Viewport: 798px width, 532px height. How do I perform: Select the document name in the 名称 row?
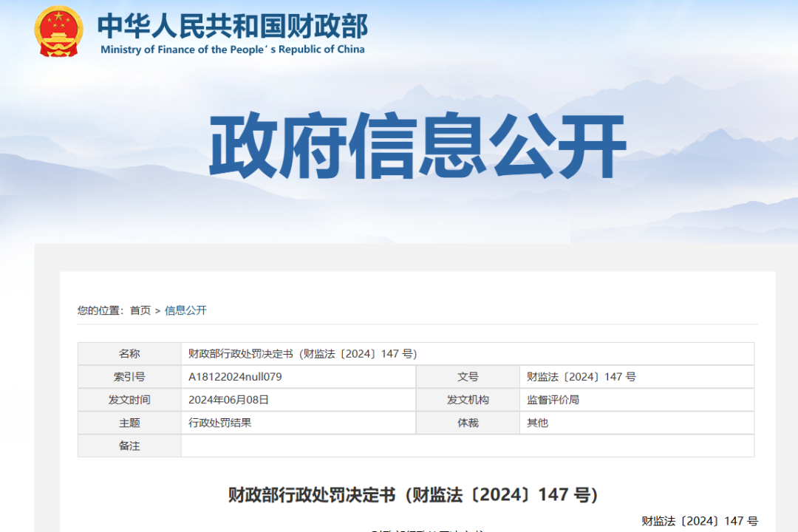[303, 354]
